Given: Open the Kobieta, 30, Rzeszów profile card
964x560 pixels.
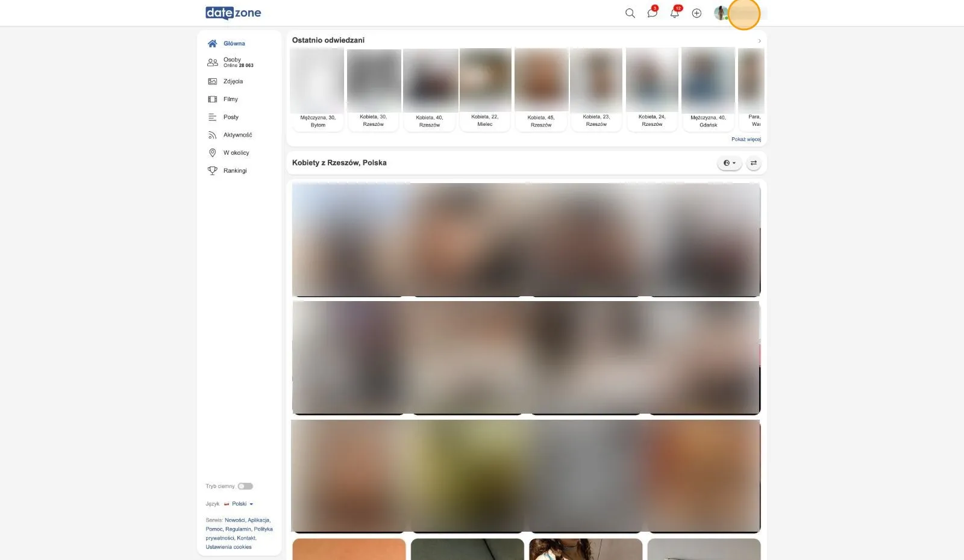Looking at the screenshot, I should (374, 89).
